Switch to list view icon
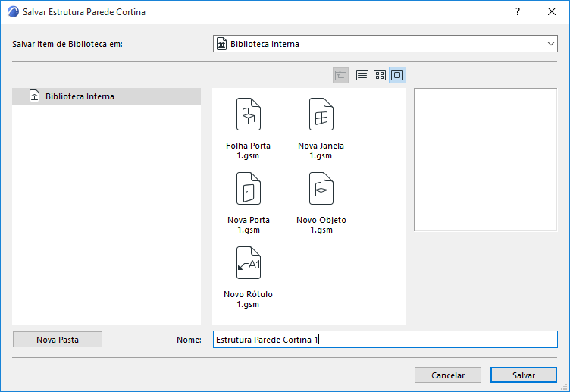 point(362,75)
